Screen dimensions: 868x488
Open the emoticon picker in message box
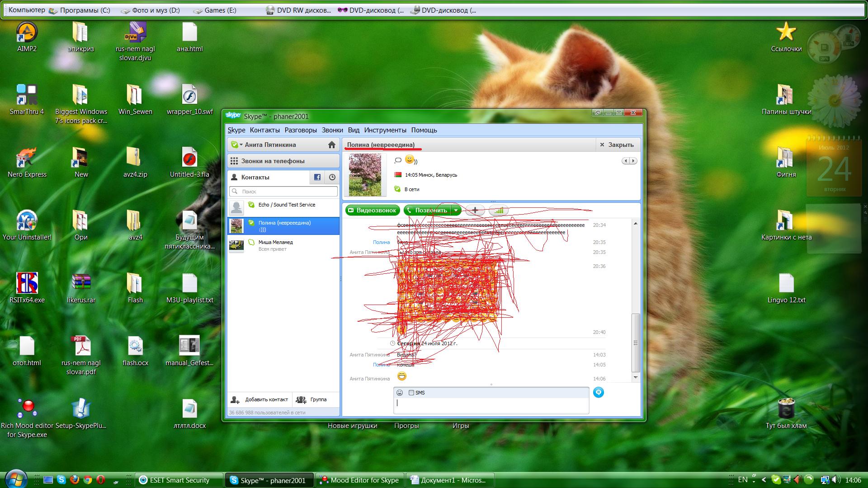[x=400, y=393]
